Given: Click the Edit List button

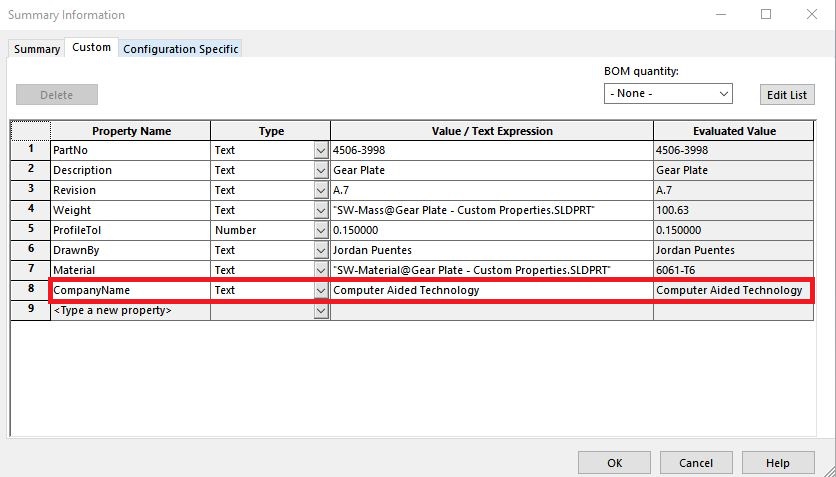Looking at the screenshot, I should pyautogui.click(x=787, y=95).
